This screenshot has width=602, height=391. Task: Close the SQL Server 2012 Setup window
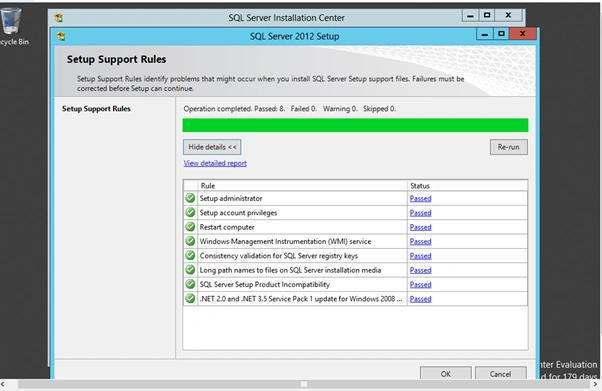523,34
